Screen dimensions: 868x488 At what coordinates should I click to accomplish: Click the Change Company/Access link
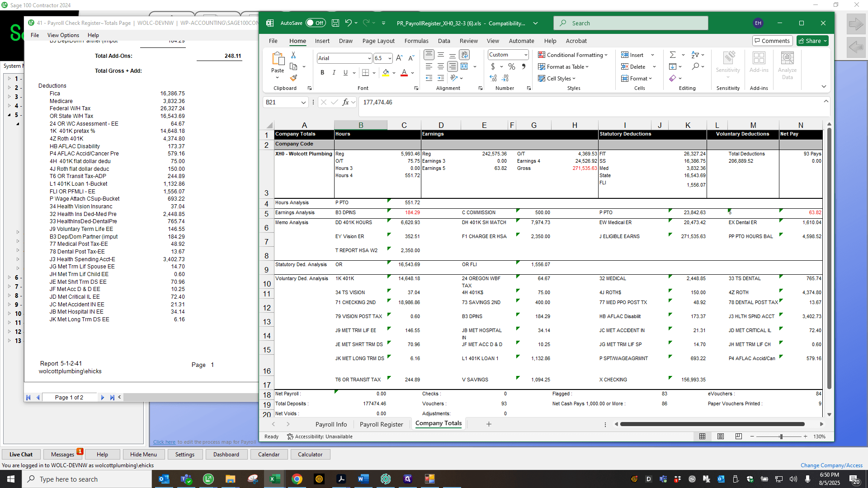(831, 465)
